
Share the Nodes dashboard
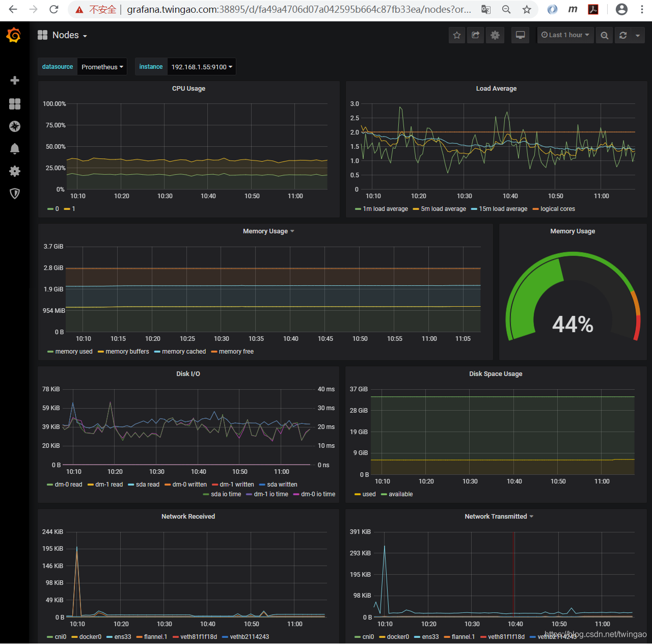(x=476, y=35)
